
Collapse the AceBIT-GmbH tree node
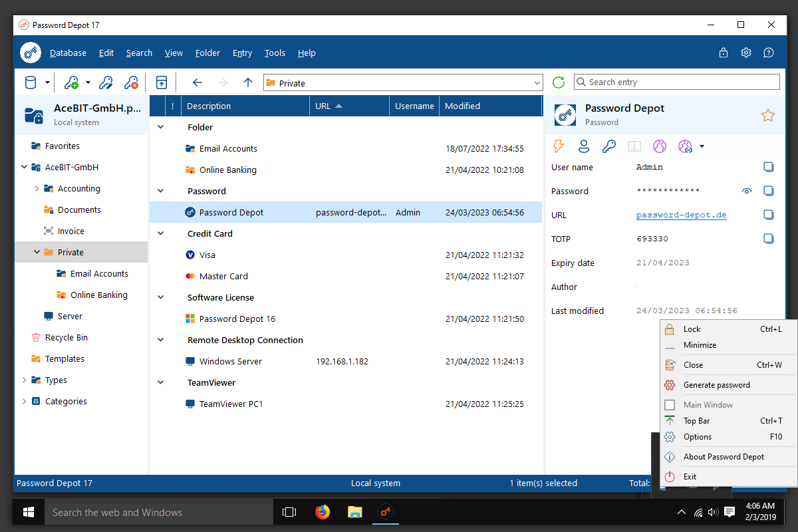(24, 168)
